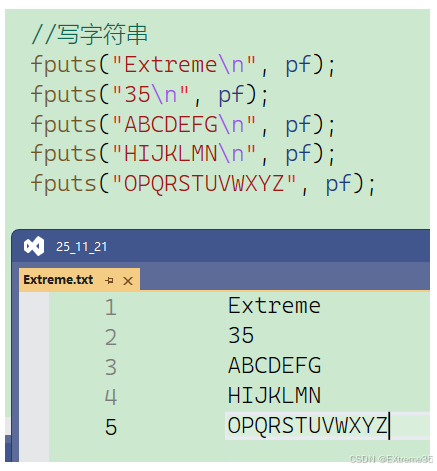Click the Visual Studio logo icon
The width and height of the screenshot is (437, 471).
point(34,246)
